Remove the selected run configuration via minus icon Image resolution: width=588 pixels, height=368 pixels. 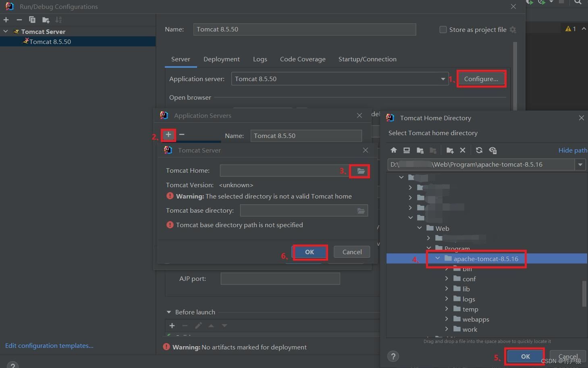click(19, 20)
